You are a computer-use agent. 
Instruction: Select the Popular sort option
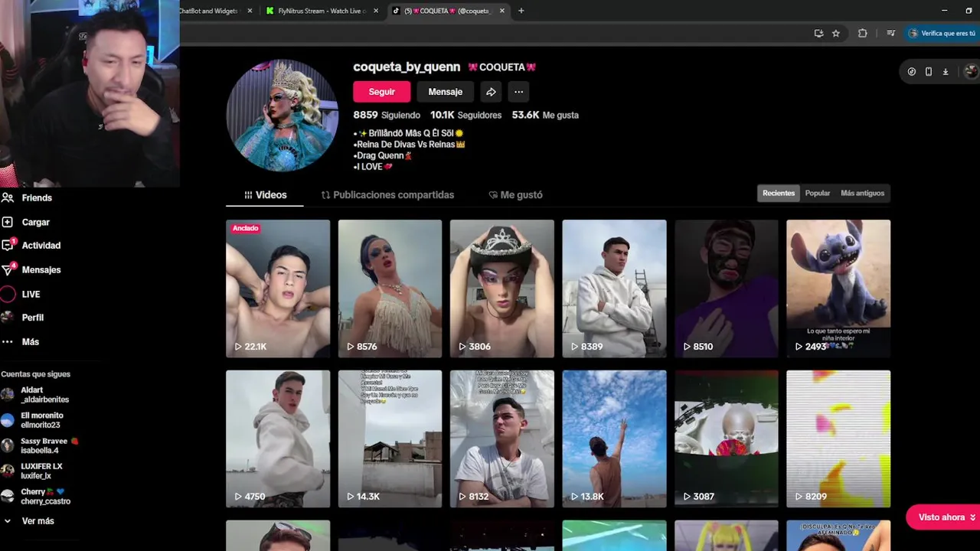[x=818, y=193]
